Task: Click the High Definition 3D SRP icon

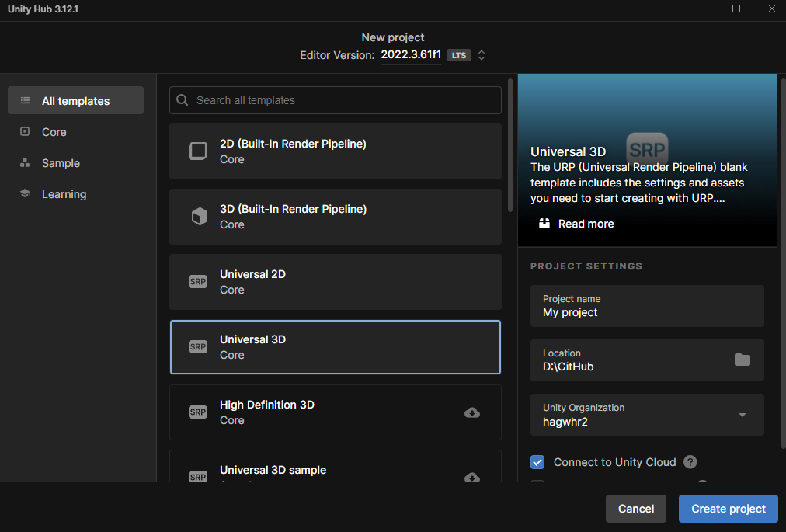Action: pos(197,412)
